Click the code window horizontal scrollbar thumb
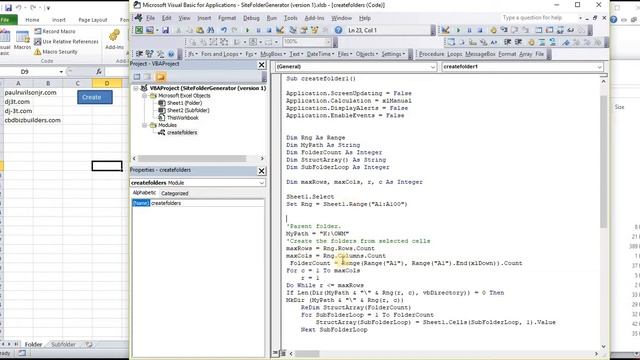Viewport: 640px width, 360px height. tap(307, 353)
